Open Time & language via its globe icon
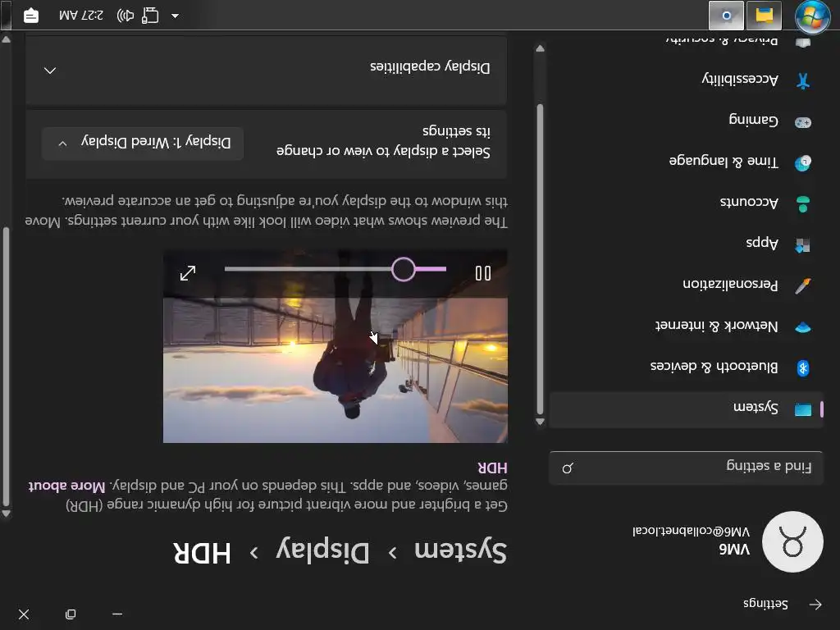The height and width of the screenshot is (630, 840). tap(802, 163)
